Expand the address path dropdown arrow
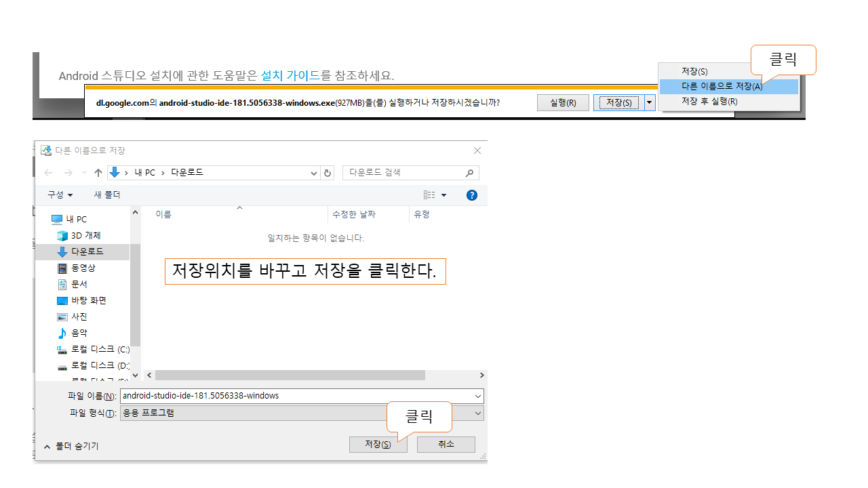The height and width of the screenshot is (488, 868). (313, 174)
